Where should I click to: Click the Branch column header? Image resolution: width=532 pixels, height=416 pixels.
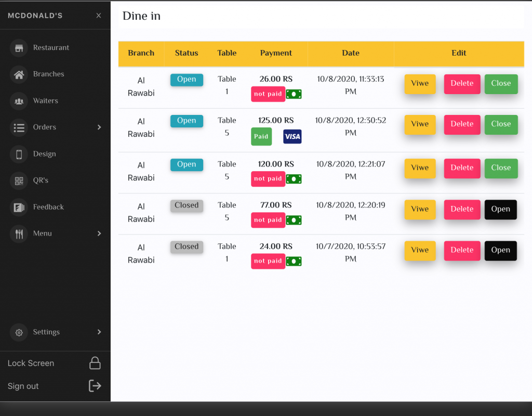(x=141, y=54)
